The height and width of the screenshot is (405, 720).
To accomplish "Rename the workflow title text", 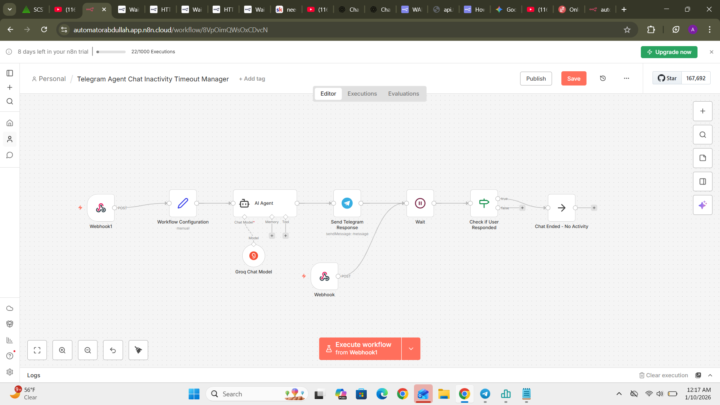I will [x=153, y=79].
